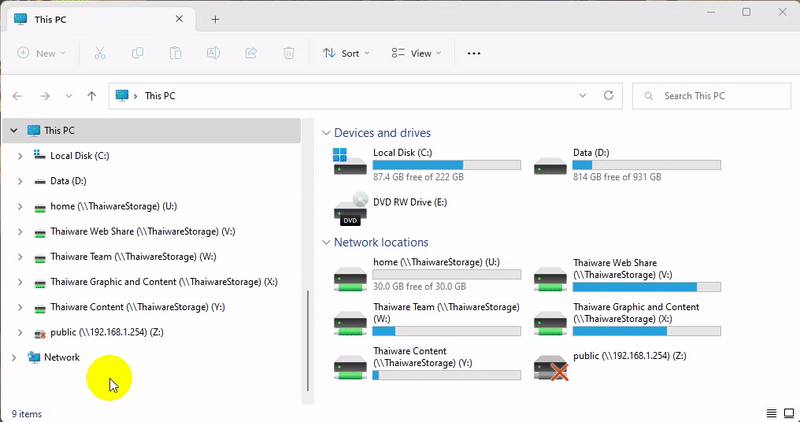Collapse the Network locations group
Image resolution: width=800 pixels, height=422 pixels.
pos(326,242)
